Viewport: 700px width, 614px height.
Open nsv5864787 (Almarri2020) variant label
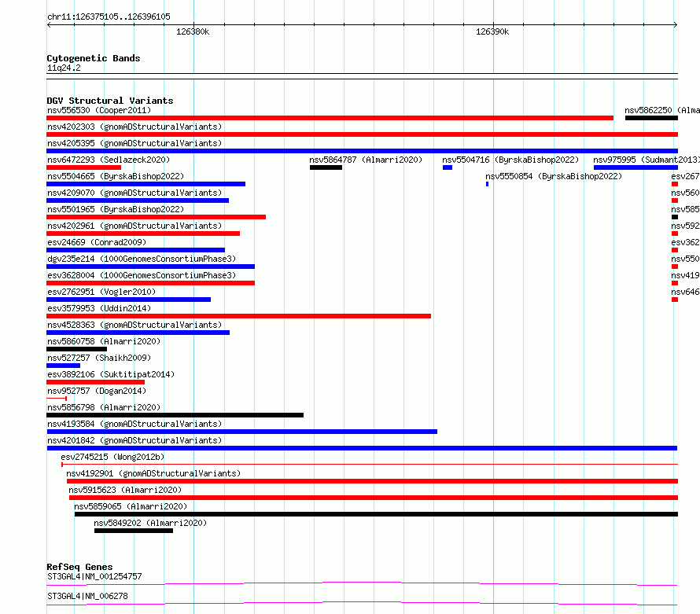(366, 160)
